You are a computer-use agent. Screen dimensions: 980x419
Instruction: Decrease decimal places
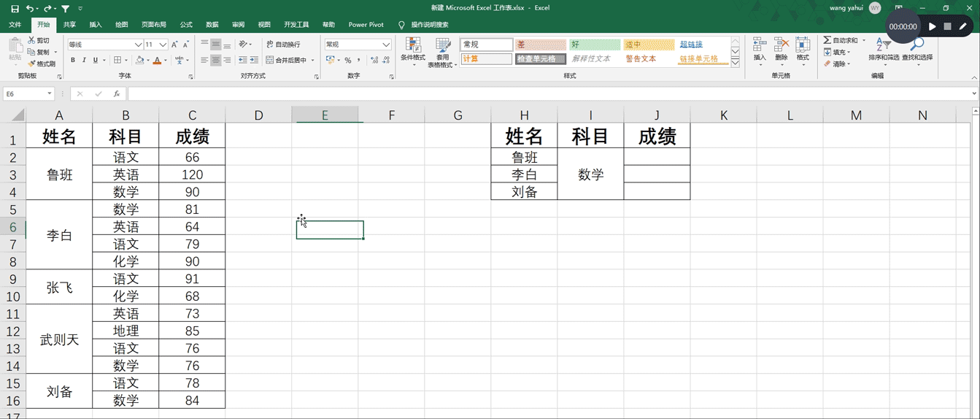pyautogui.click(x=386, y=61)
